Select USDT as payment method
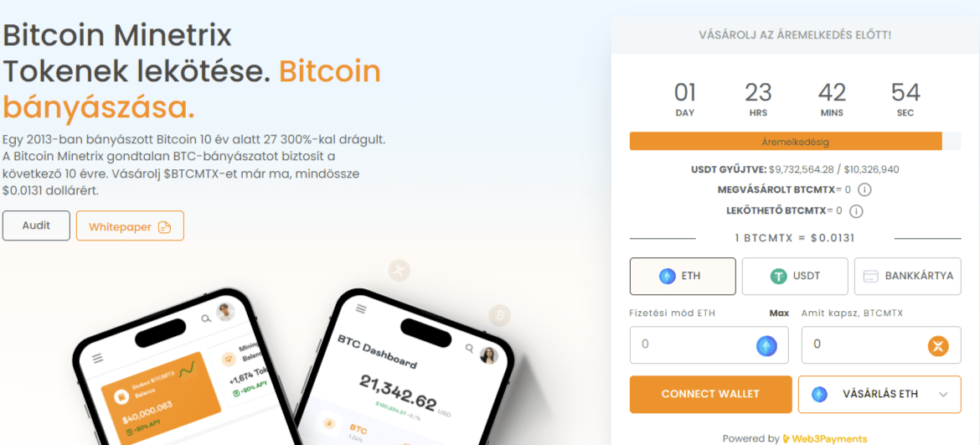Screen dimensions: 980x445 pyautogui.click(x=795, y=276)
